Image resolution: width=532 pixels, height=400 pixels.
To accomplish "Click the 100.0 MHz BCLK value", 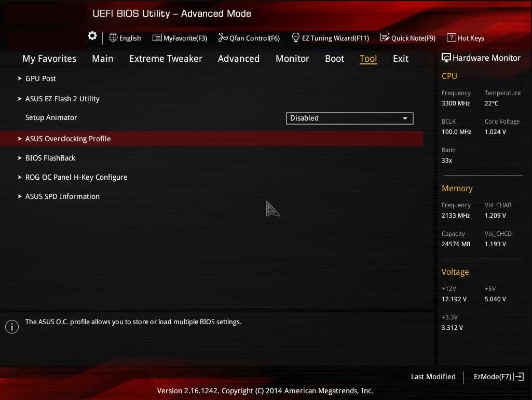I will click(x=456, y=132).
